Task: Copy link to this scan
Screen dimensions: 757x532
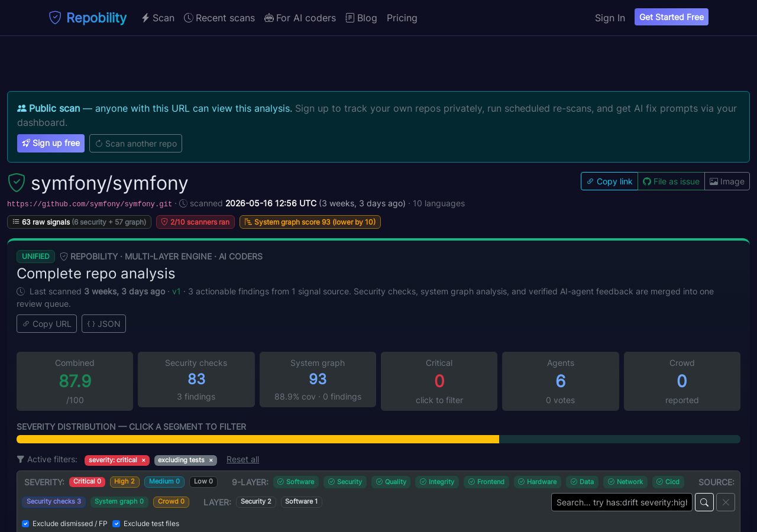Action: click(x=609, y=181)
